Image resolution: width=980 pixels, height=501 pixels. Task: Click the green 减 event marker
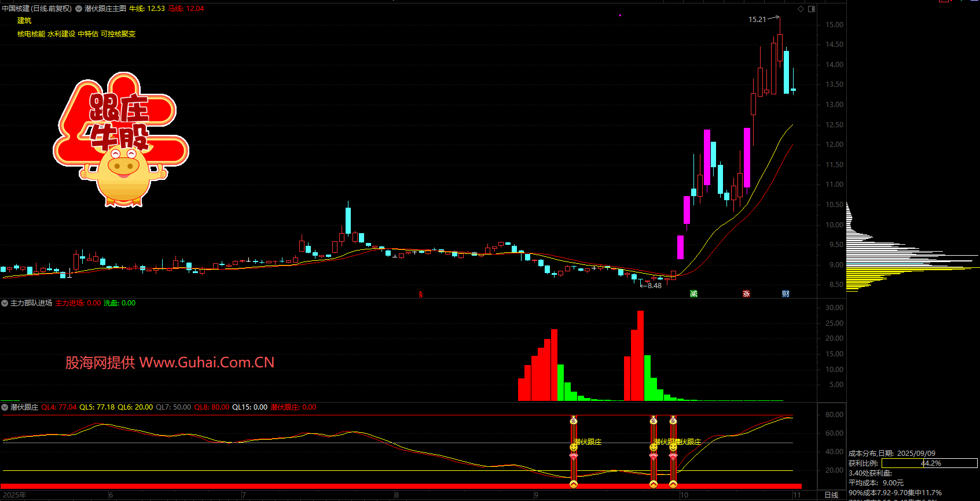[693, 294]
